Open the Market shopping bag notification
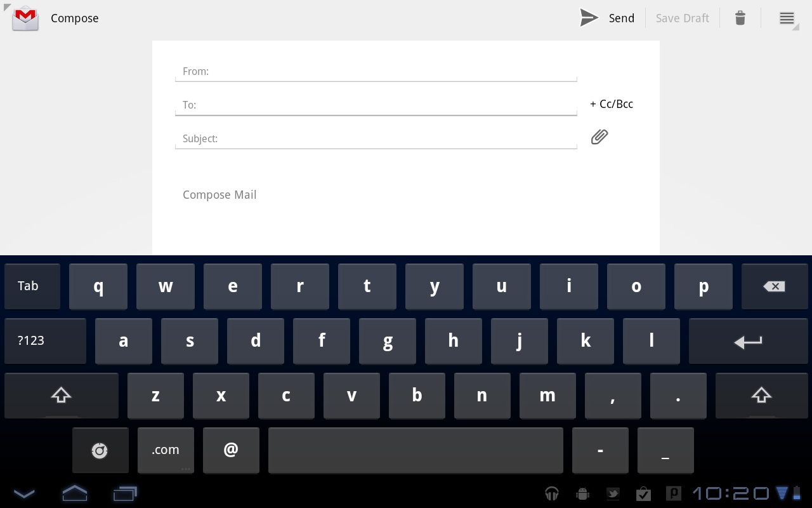 click(x=643, y=493)
